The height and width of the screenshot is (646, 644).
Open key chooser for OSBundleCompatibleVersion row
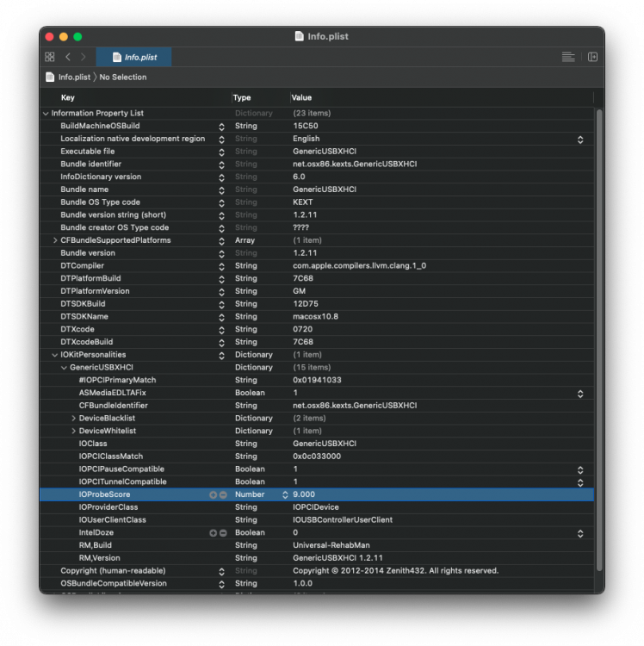coord(221,584)
